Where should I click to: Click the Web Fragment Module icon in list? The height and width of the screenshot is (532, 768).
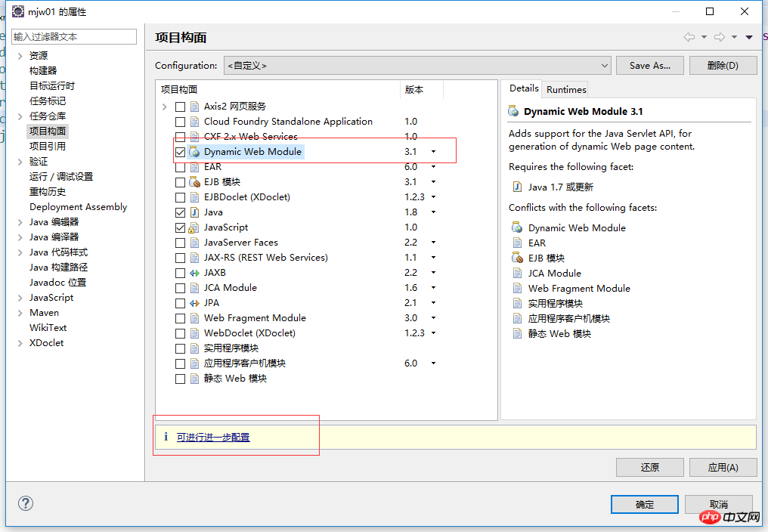[194, 318]
